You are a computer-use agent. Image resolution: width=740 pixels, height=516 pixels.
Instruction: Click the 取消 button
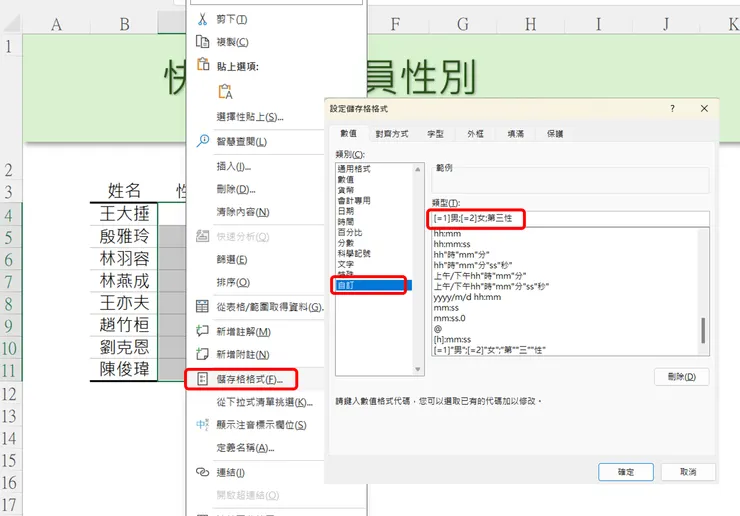[688, 472]
